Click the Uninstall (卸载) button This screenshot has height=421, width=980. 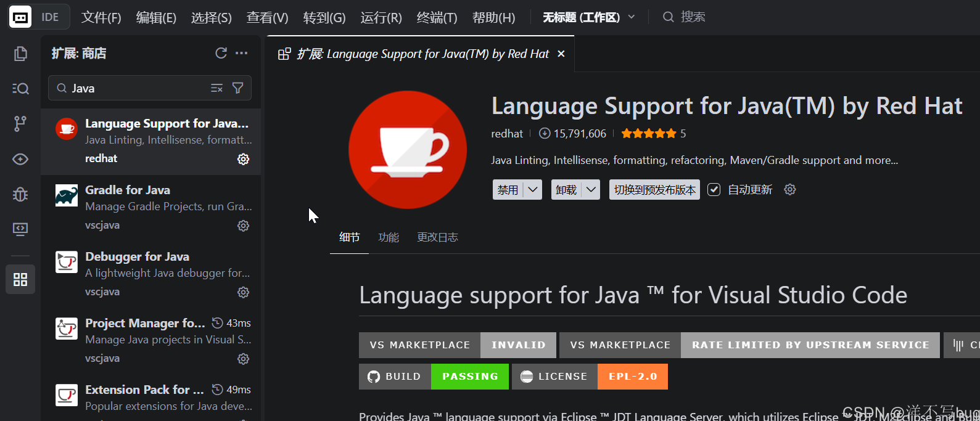click(x=566, y=189)
